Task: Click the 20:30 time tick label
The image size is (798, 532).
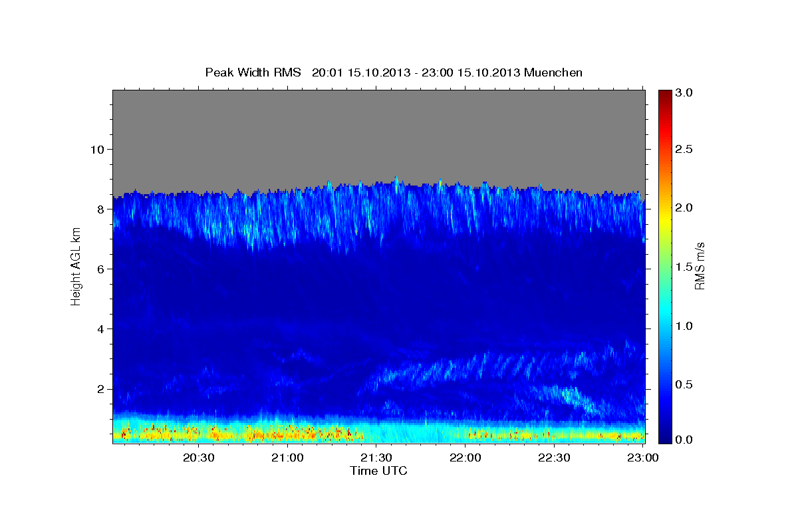Action: click(x=199, y=458)
